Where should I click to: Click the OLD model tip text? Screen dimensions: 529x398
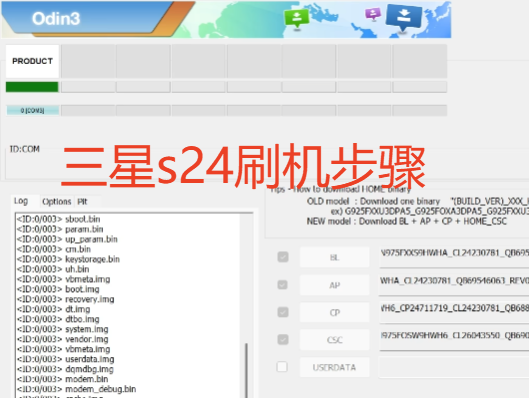click(418, 201)
